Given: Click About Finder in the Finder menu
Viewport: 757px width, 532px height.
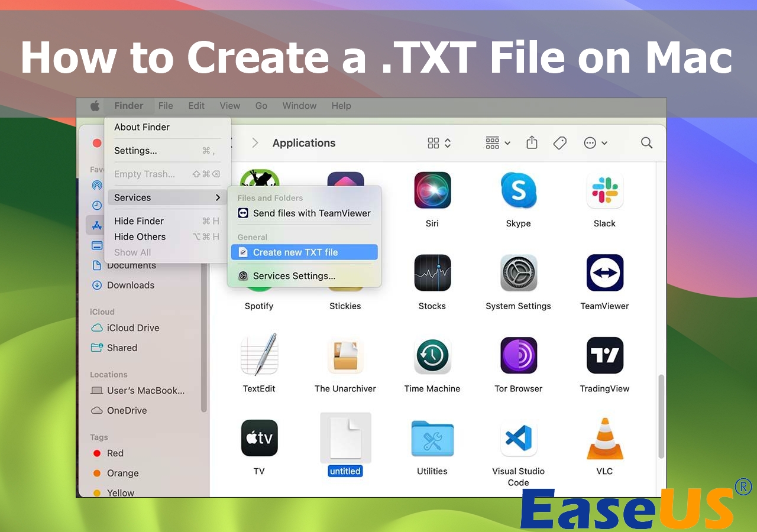Looking at the screenshot, I should [142, 127].
